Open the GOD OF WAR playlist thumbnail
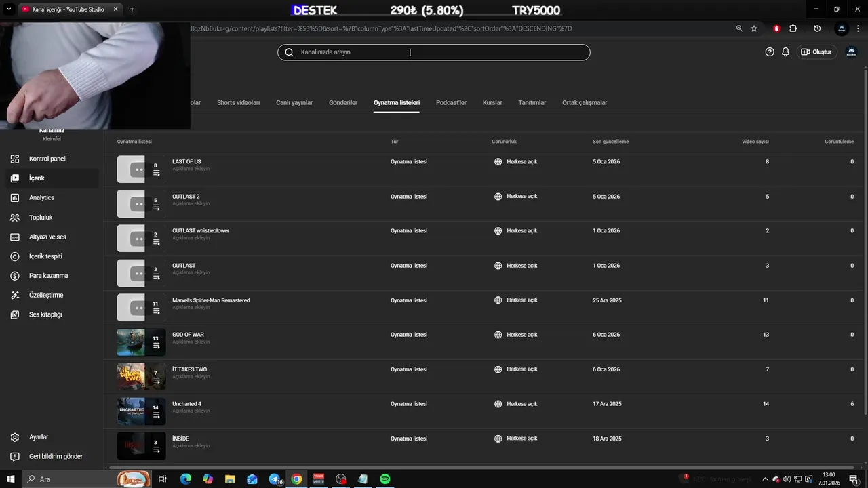The image size is (868, 488). point(141,342)
